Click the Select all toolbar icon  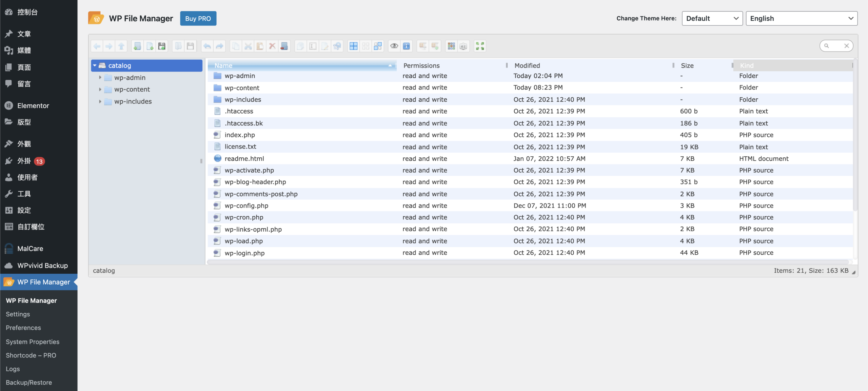(x=353, y=46)
